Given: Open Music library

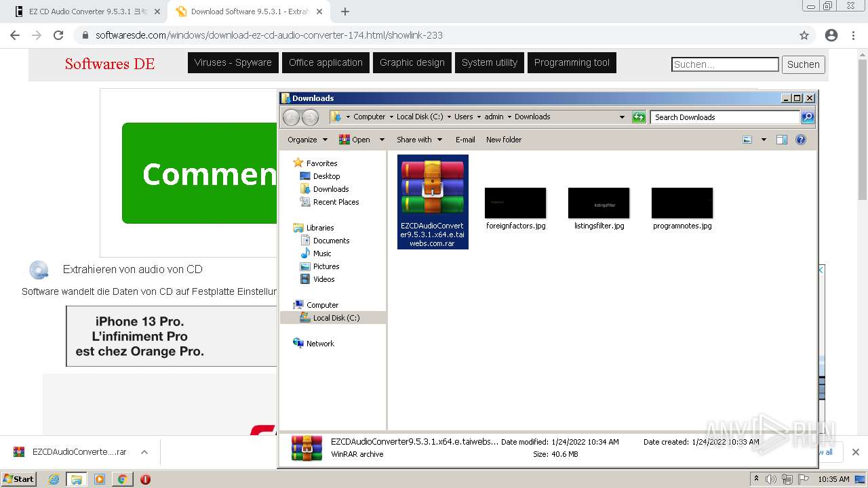Looking at the screenshot, I should (322, 253).
